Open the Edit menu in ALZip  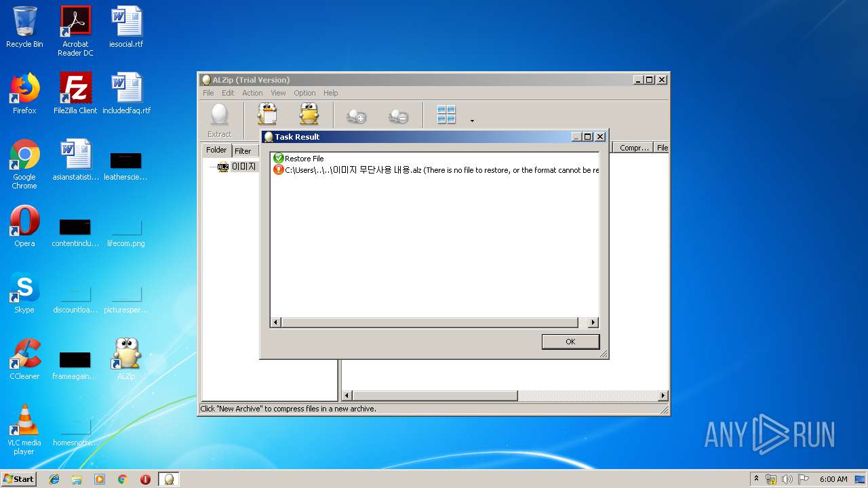click(228, 93)
